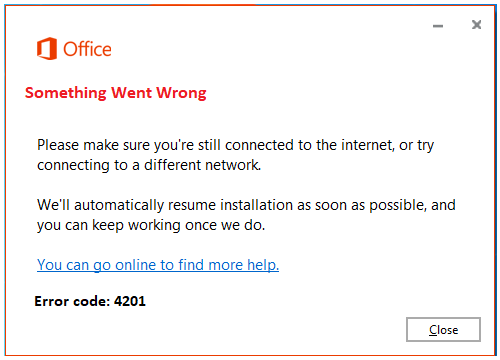Click the 'you can keep working once we do' line
Viewport: 500px width, 360px height.
151,225
